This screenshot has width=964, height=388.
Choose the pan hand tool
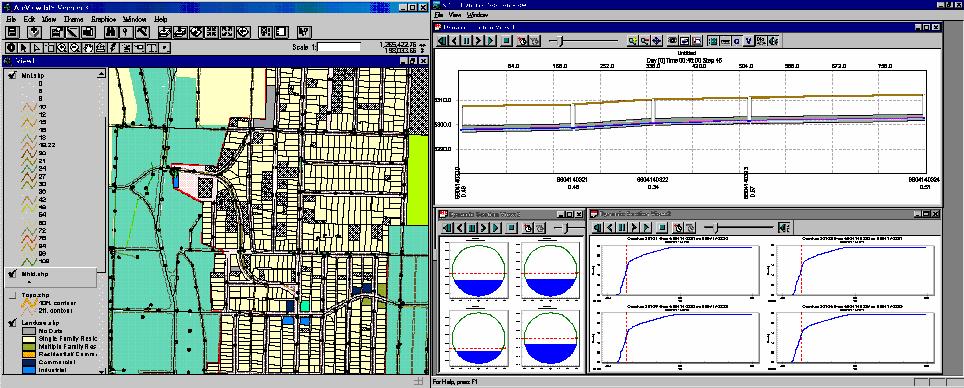(89, 47)
